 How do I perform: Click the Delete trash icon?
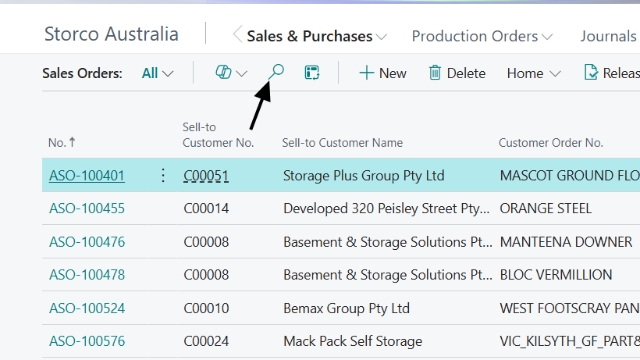(x=435, y=73)
